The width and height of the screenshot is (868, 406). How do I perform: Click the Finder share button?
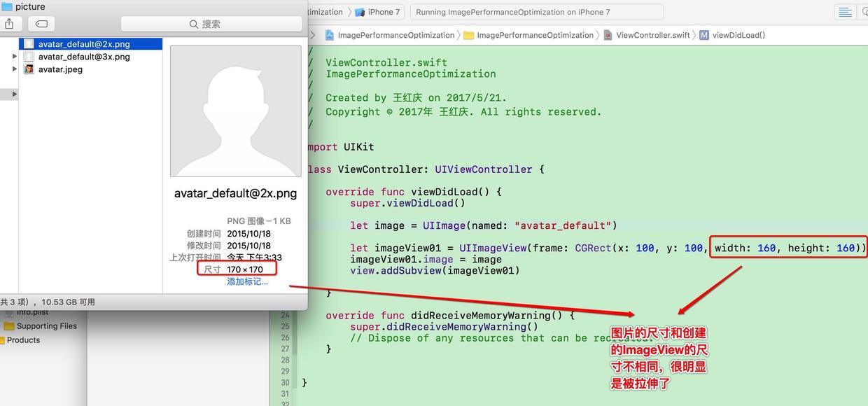coord(9,24)
